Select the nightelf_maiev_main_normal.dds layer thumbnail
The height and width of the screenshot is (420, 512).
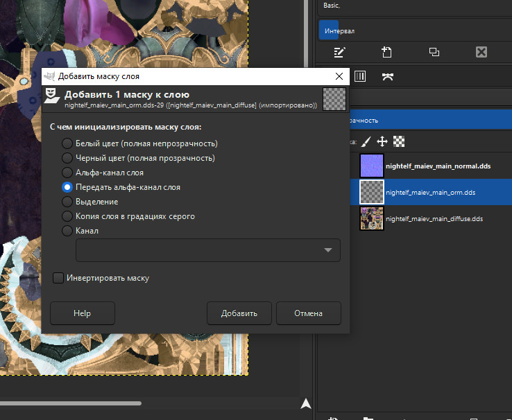click(x=372, y=166)
